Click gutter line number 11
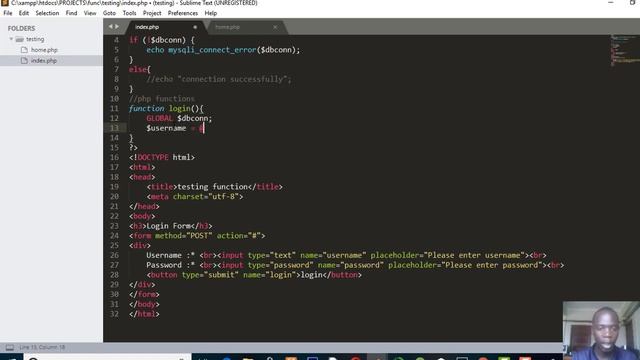This screenshot has height=360, width=640. point(114,109)
